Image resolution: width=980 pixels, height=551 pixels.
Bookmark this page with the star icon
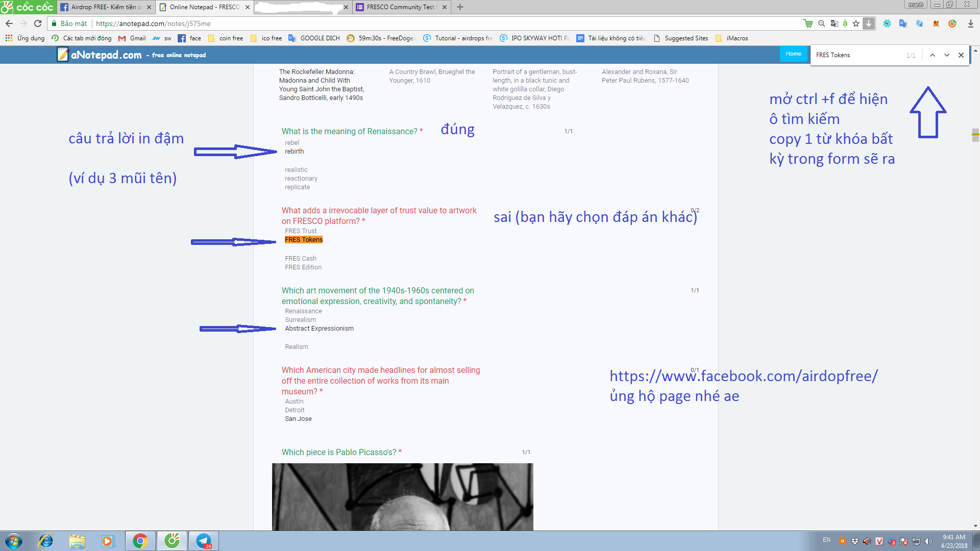(x=856, y=23)
